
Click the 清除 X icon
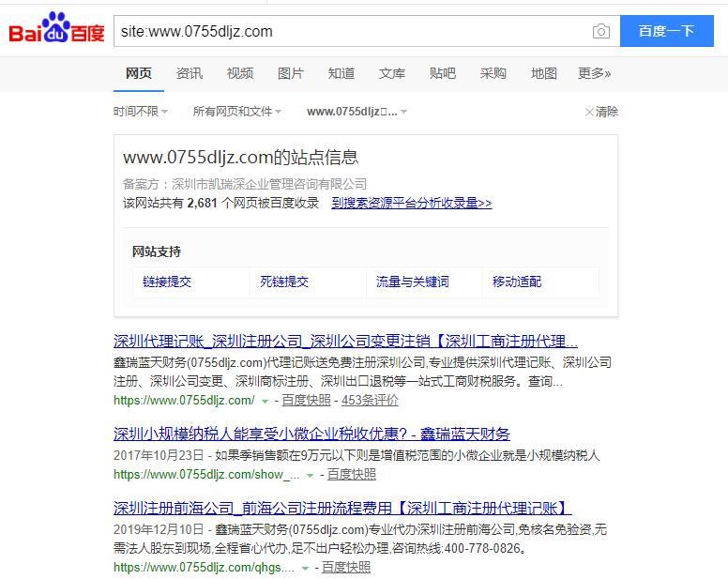click(589, 112)
